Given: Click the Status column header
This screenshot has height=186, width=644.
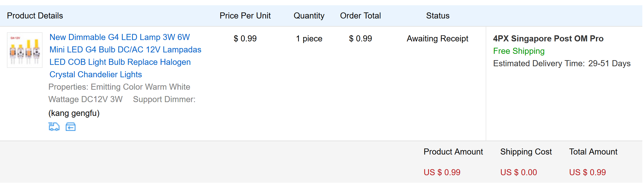Looking at the screenshot, I should (438, 16).
